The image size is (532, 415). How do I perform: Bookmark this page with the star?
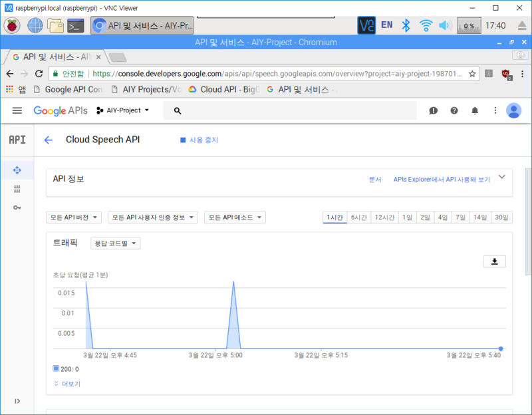click(x=472, y=74)
